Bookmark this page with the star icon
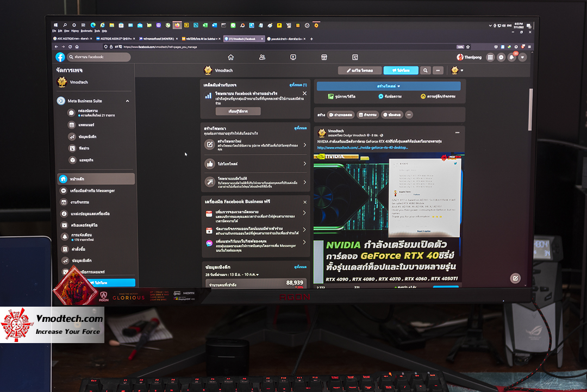Screen dimensions: 587x392 click(468, 47)
